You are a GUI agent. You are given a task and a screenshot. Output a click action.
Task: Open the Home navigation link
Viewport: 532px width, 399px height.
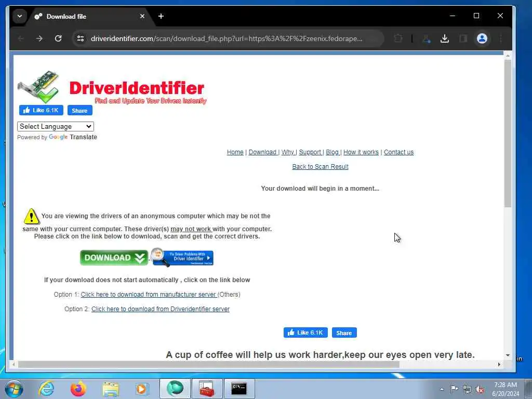pyautogui.click(x=235, y=152)
